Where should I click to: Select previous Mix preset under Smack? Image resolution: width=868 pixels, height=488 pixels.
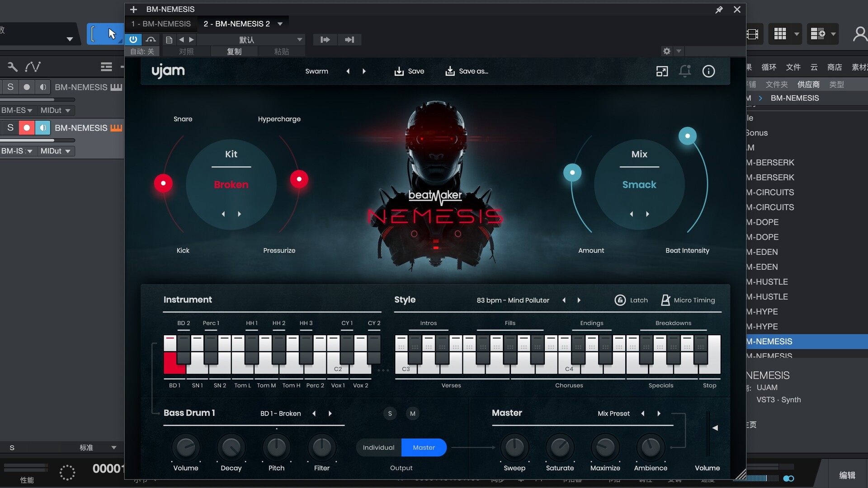tap(632, 214)
